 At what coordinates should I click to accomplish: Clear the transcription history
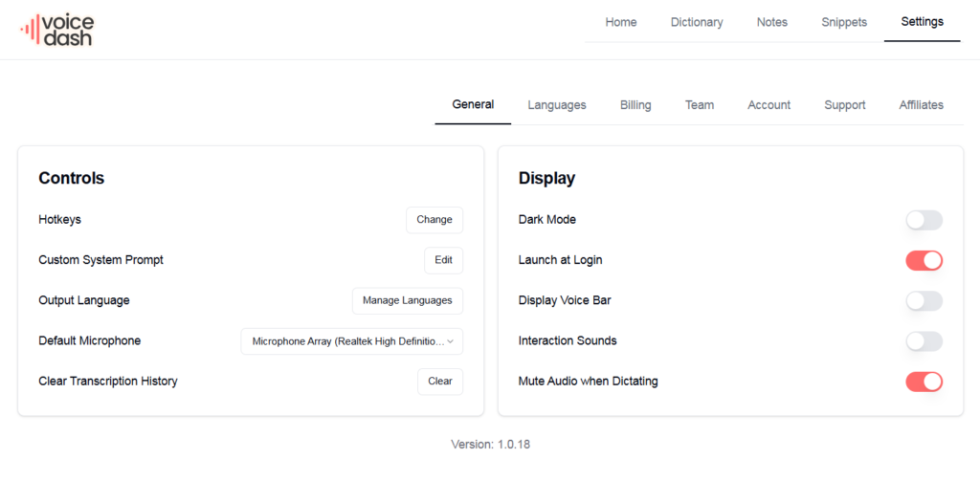coord(440,382)
